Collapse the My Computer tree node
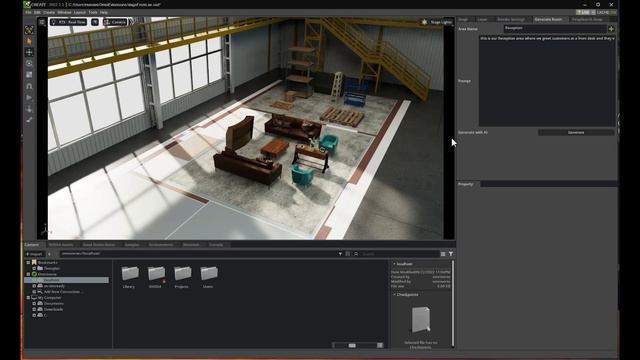 [28, 298]
